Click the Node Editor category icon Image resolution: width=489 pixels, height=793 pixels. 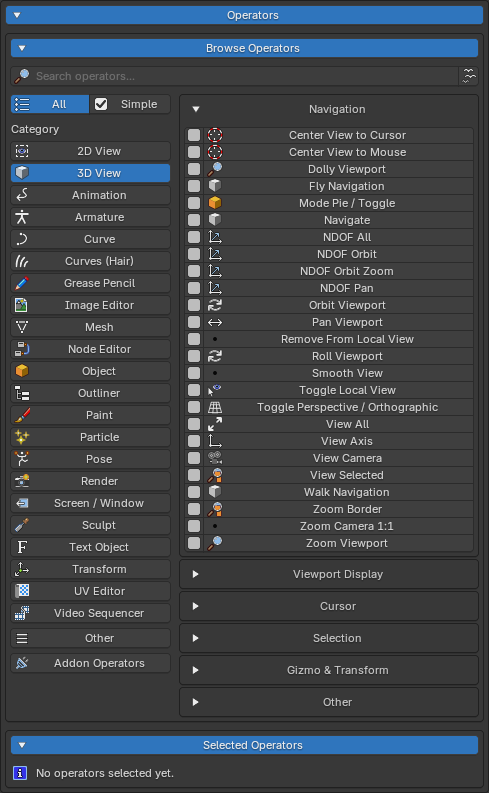tap(22, 349)
